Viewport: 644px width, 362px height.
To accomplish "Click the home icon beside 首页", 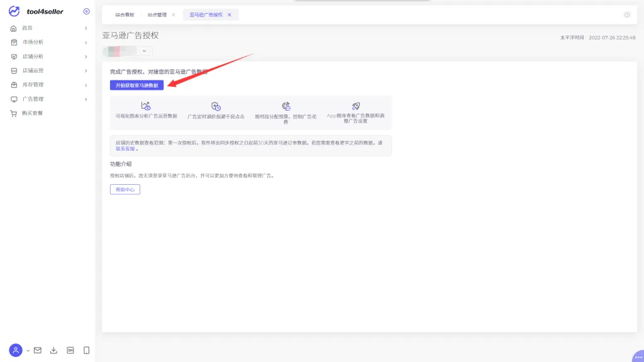I will point(14,28).
